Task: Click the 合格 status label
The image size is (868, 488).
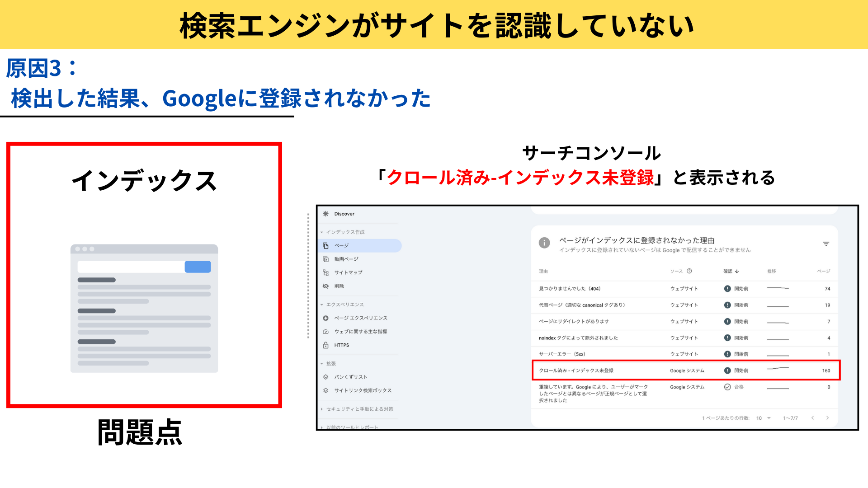Action: point(739,387)
